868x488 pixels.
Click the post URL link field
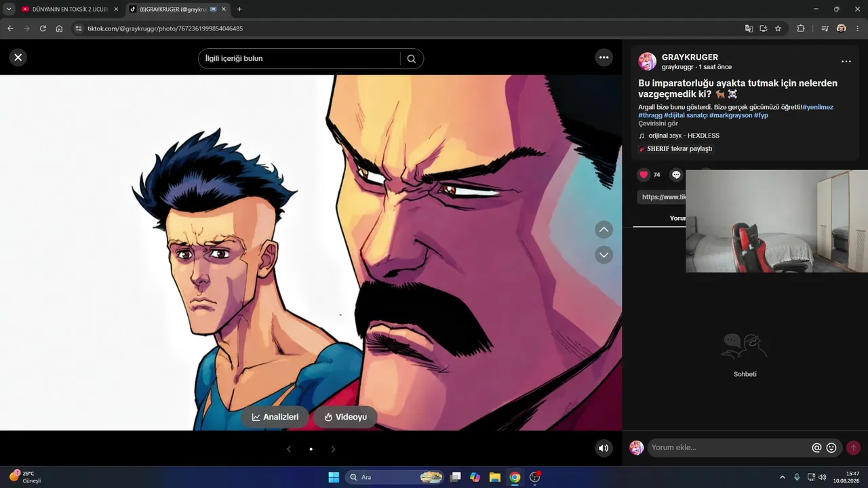click(x=662, y=197)
